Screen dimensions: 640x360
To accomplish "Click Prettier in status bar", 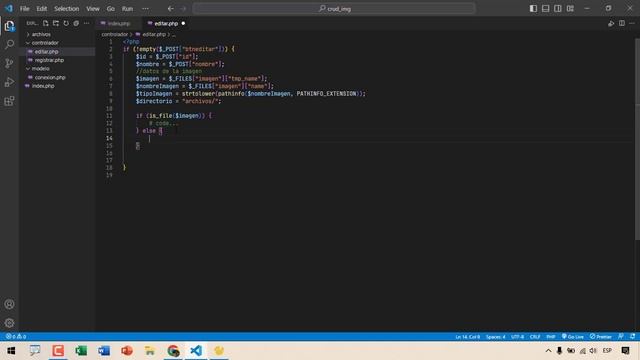I will tap(600, 337).
